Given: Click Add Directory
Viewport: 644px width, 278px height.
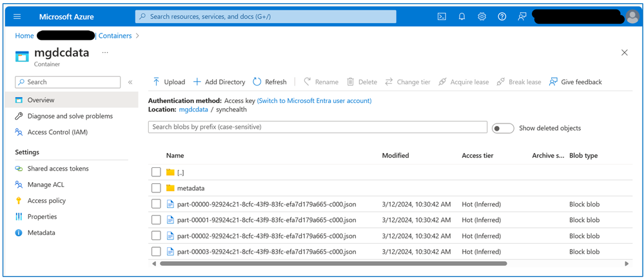Looking at the screenshot, I should coord(219,82).
